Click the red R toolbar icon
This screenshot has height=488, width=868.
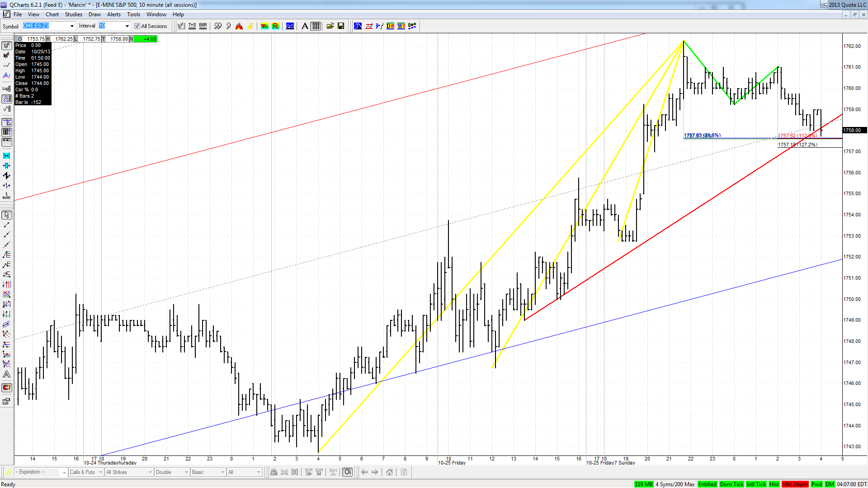(275, 26)
